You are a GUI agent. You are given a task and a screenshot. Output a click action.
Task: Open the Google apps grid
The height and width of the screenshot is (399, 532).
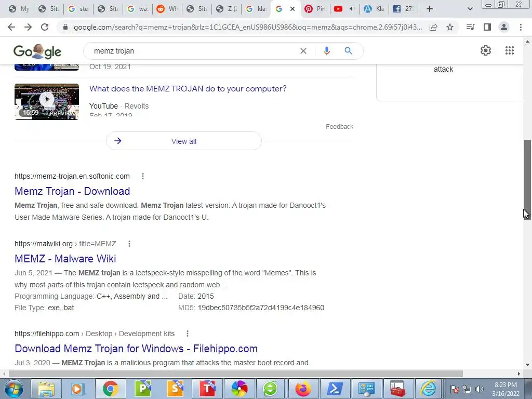click(510, 50)
